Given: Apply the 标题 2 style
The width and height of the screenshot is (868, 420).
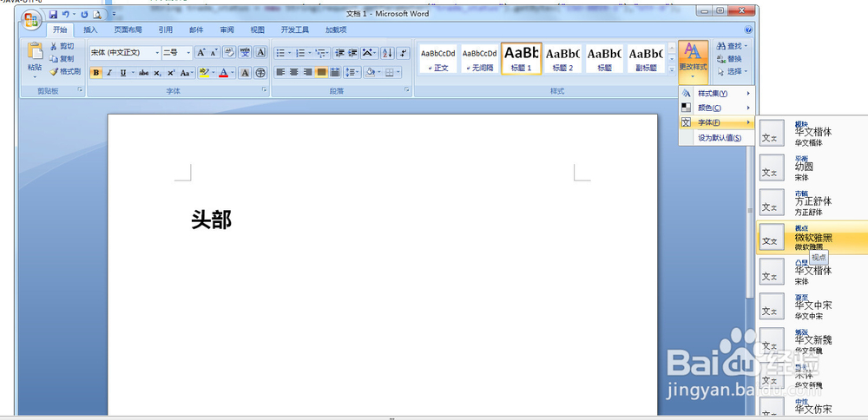Looking at the screenshot, I should click(563, 59).
